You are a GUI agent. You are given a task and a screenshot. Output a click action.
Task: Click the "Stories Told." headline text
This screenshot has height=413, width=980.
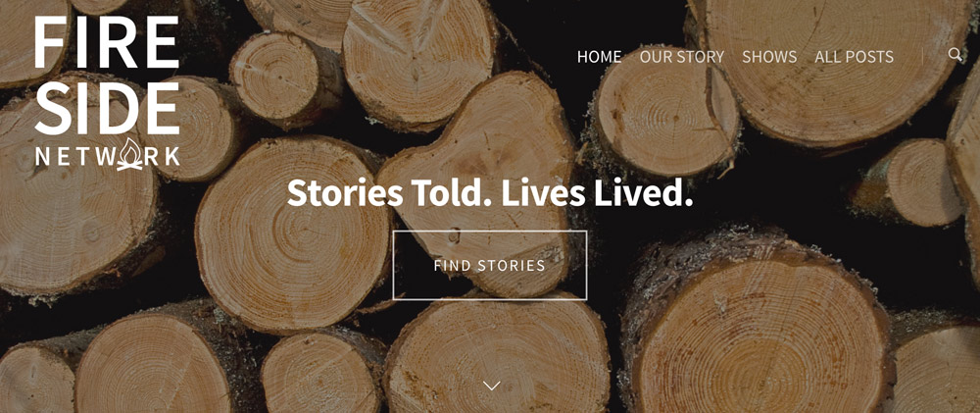(x=385, y=192)
